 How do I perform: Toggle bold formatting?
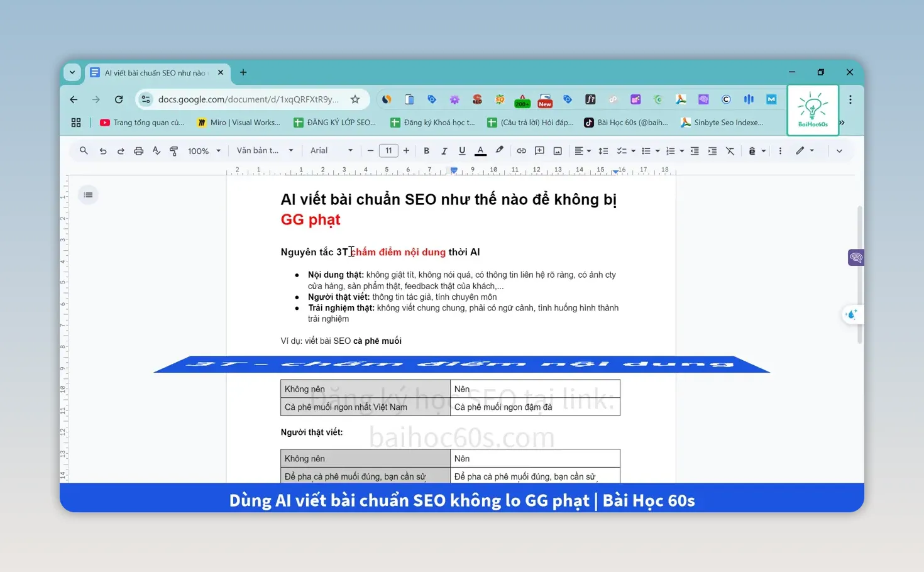tap(426, 151)
